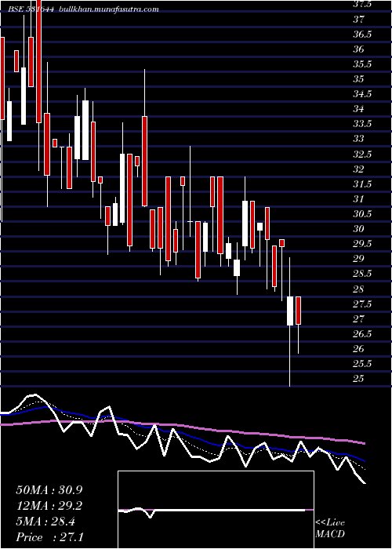Screen dimensions: 392x549
Task: Click the 25.5 price axis label
Action: point(362,364)
